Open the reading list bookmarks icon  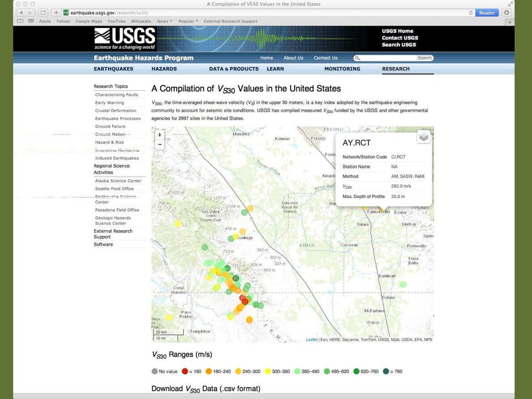click(x=20, y=21)
